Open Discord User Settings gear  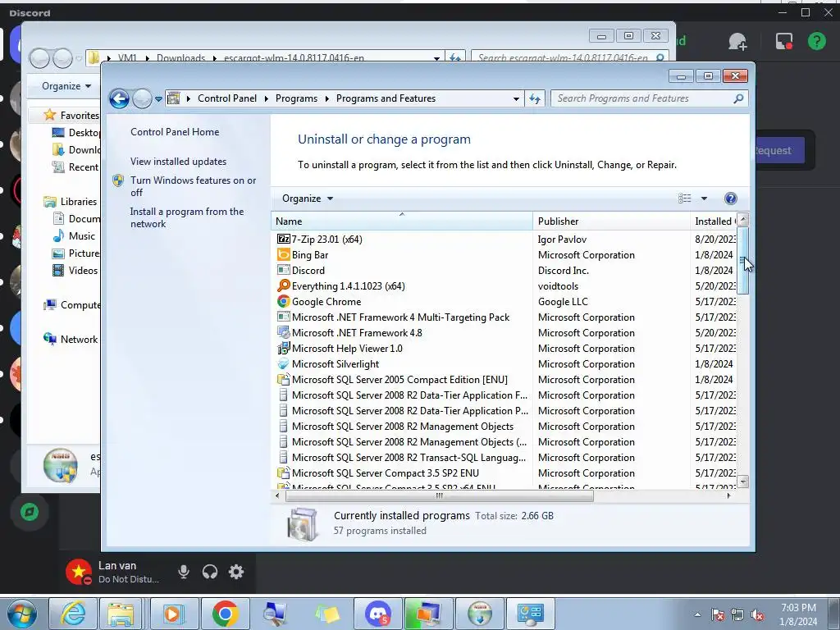coord(235,572)
